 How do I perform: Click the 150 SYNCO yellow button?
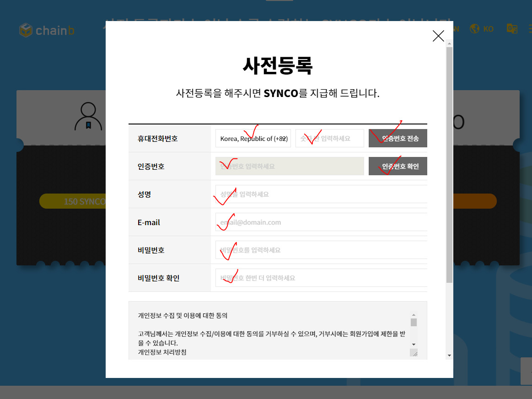(73, 201)
